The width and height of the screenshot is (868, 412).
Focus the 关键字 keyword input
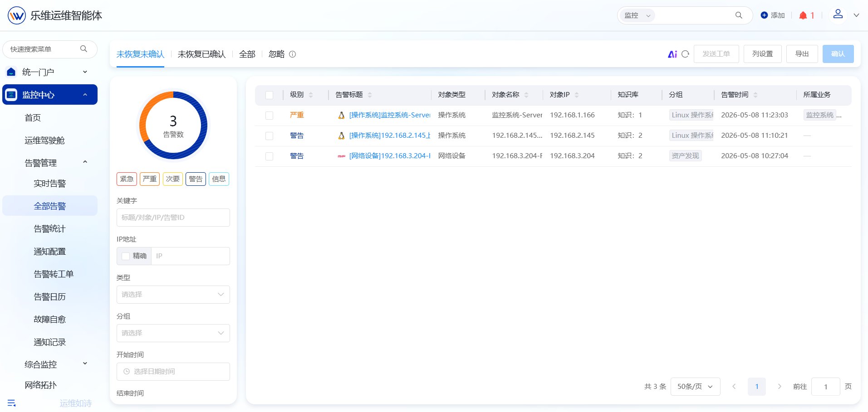173,218
